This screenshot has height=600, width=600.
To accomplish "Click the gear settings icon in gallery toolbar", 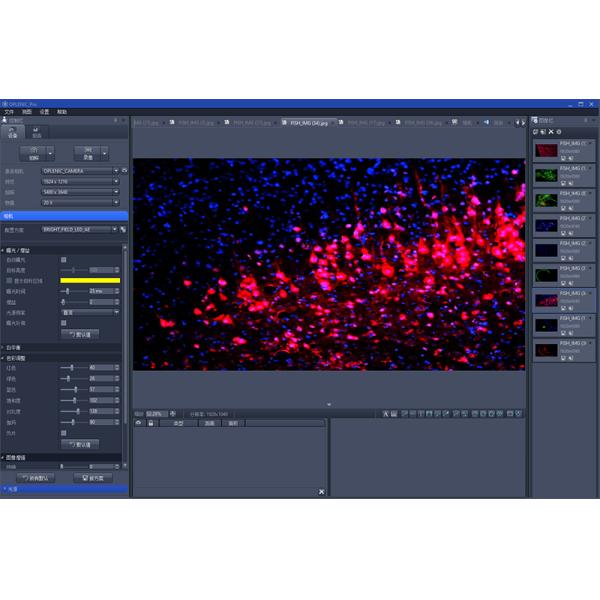I will pyautogui.click(x=559, y=132).
